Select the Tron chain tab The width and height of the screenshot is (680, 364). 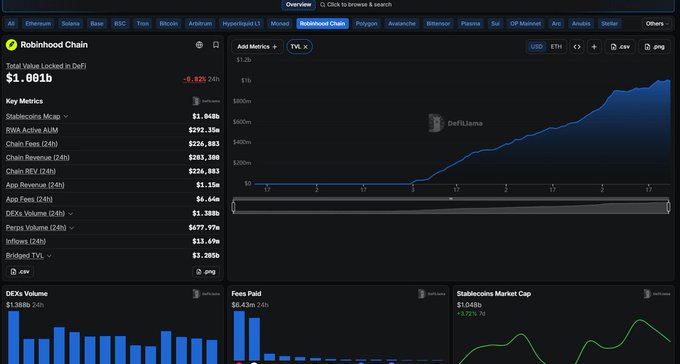tap(143, 23)
